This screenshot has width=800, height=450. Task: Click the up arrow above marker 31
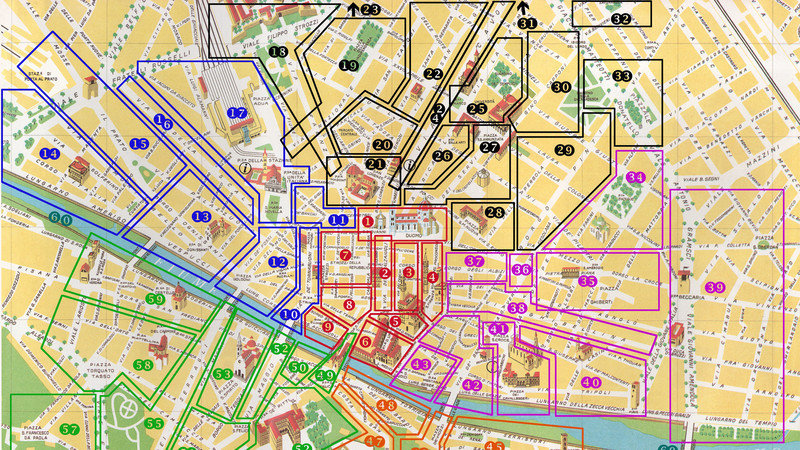[524, 8]
